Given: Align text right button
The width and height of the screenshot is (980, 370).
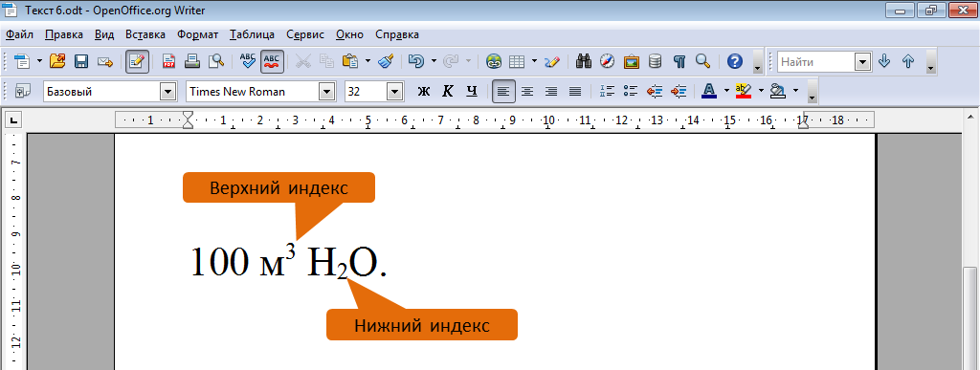Looking at the screenshot, I should [x=551, y=92].
